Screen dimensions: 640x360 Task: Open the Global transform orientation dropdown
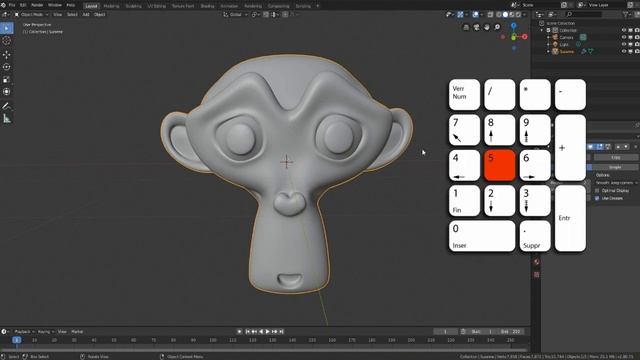tap(236, 14)
